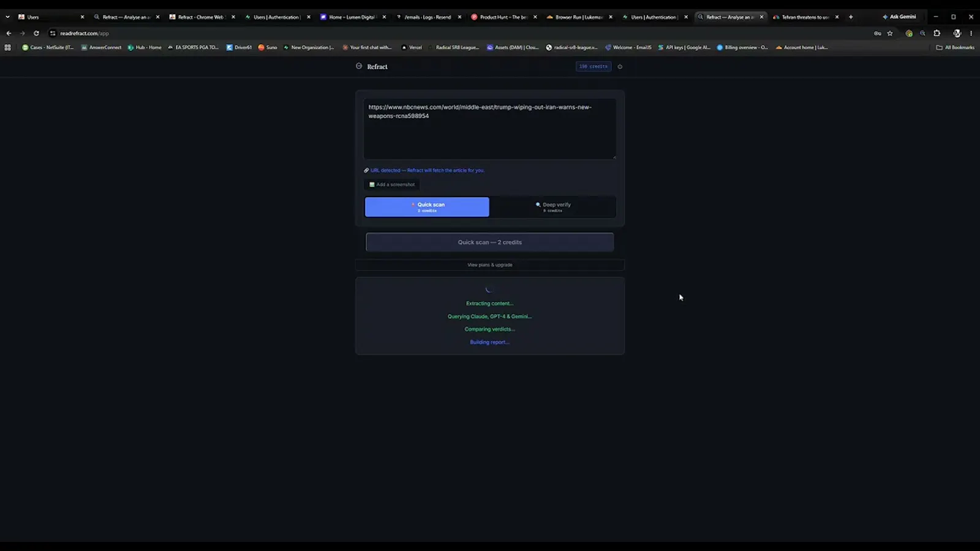Open the settings gear next to credits
The width and height of the screenshot is (980, 551).
point(620,67)
